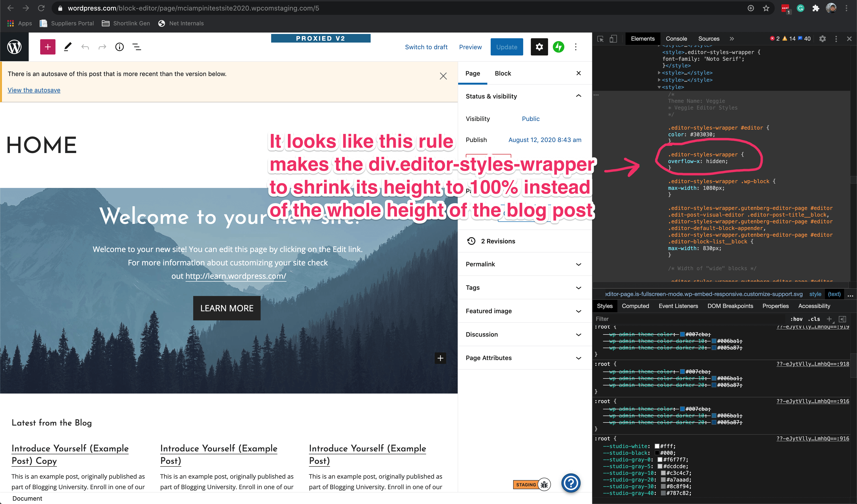Open the --studio-gray-20 color swatch
Viewport: 857px width, 504px height.
coord(663,480)
